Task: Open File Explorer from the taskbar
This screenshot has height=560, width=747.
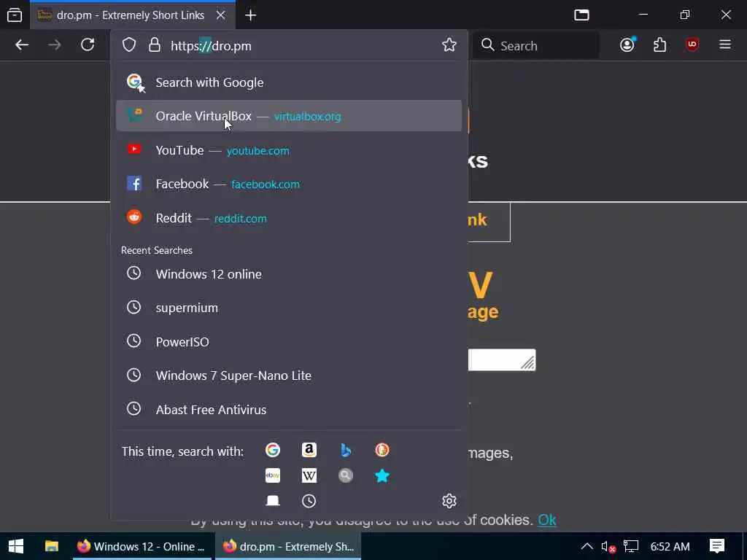Action: [52, 546]
